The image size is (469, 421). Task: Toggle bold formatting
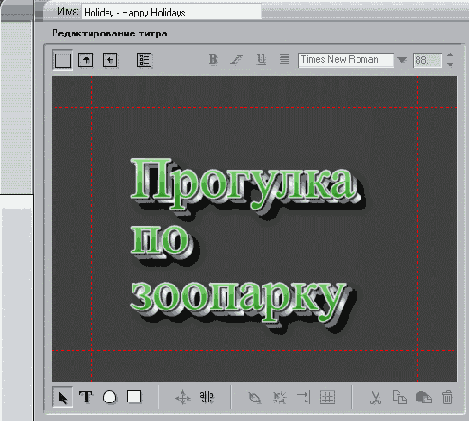(213, 60)
